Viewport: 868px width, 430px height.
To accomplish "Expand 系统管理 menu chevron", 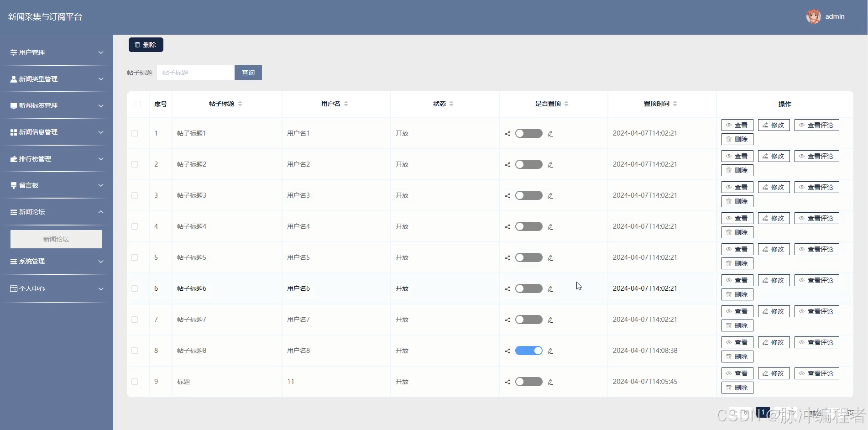I will [x=101, y=261].
